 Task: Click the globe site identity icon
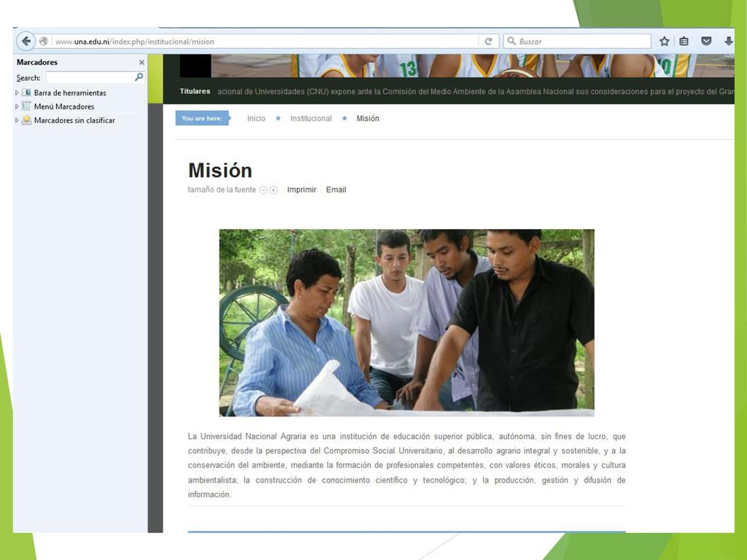pos(43,42)
